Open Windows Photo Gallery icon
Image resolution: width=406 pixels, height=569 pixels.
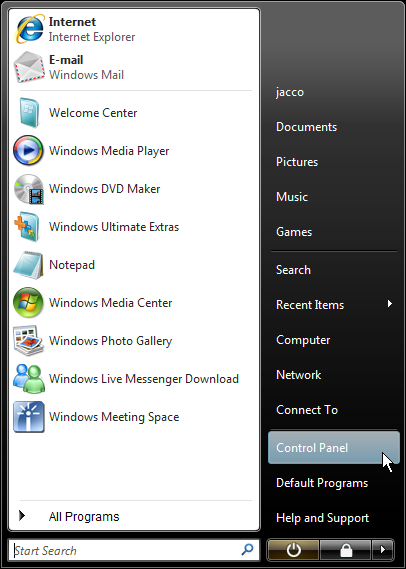point(29,341)
